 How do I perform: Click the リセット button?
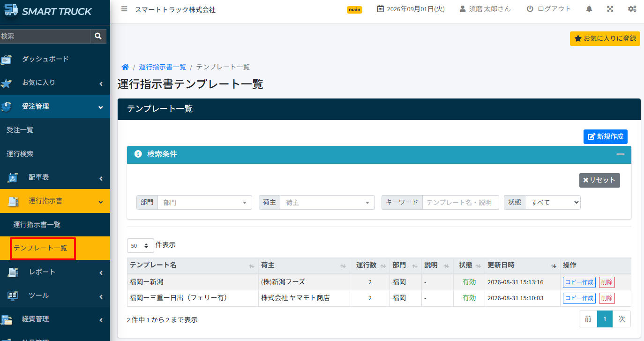pos(599,180)
